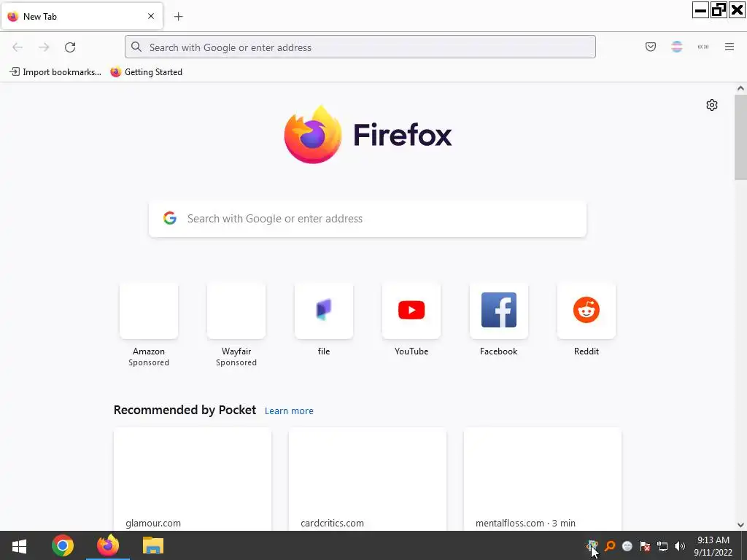Open the glamour.com Pocket story card
The width and height of the screenshot is (747, 560).
point(193,478)
